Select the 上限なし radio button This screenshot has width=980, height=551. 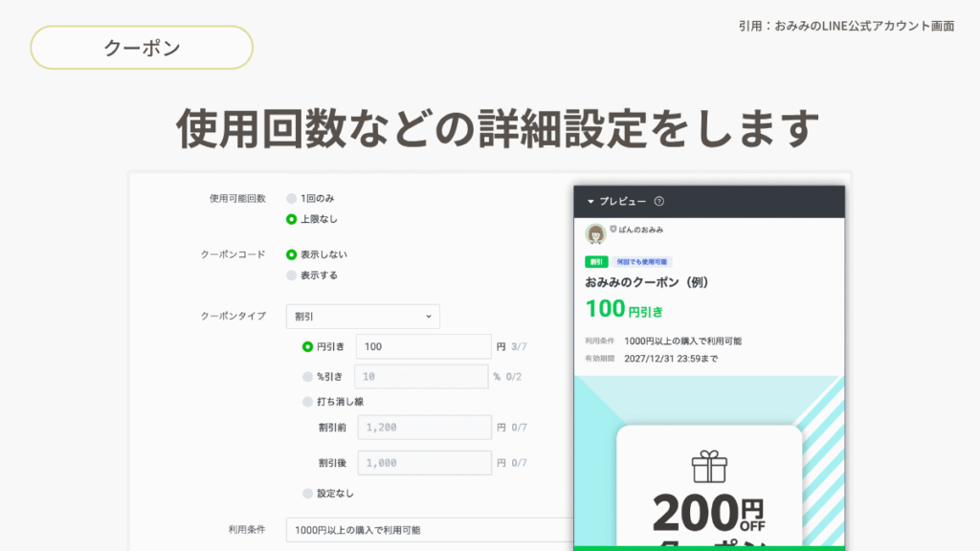292,219
